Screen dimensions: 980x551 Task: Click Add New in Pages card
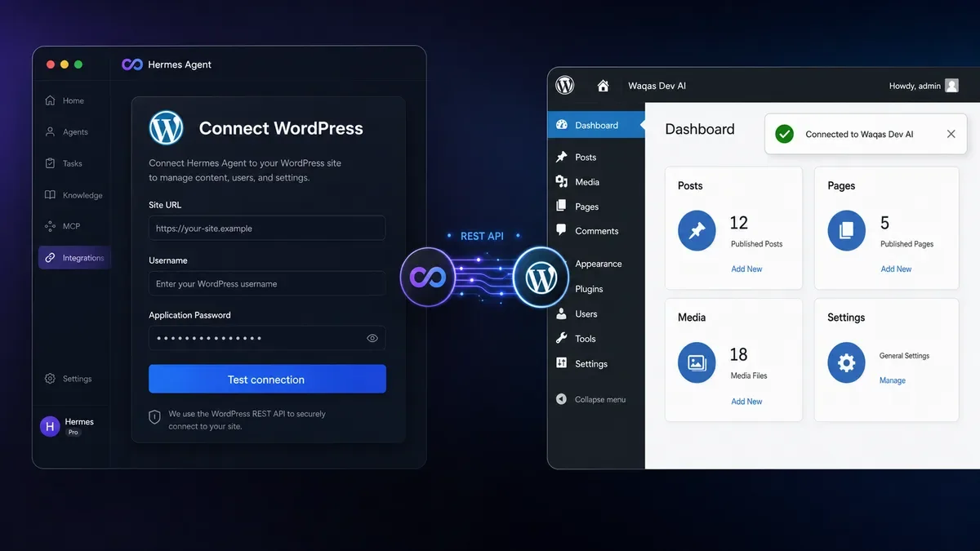[896, 269]
